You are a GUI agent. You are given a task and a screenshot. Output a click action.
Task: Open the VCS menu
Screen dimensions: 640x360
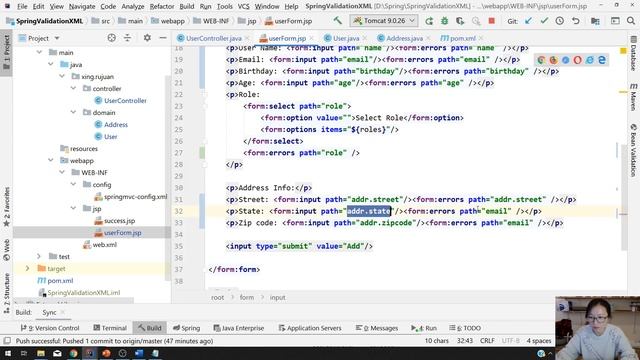(244, 7)
